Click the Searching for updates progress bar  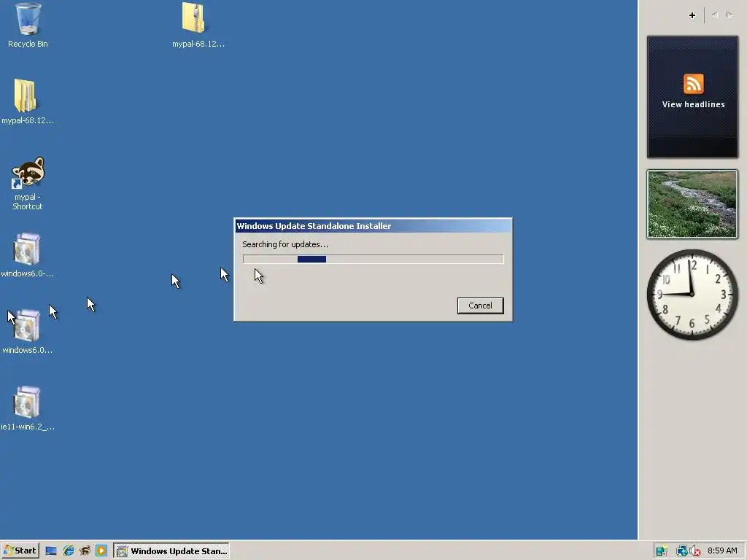pos(373,259)
